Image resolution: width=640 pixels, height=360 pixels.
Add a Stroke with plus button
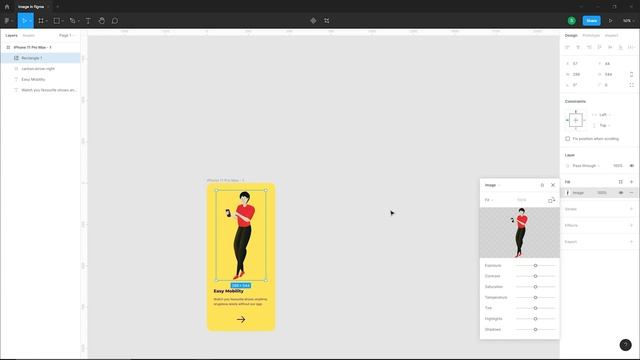pos(631,209)
